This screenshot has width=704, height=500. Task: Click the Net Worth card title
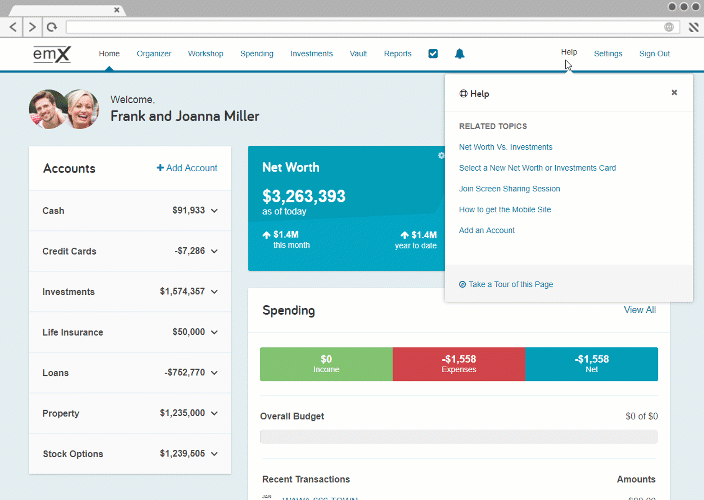tap(291, 167)
